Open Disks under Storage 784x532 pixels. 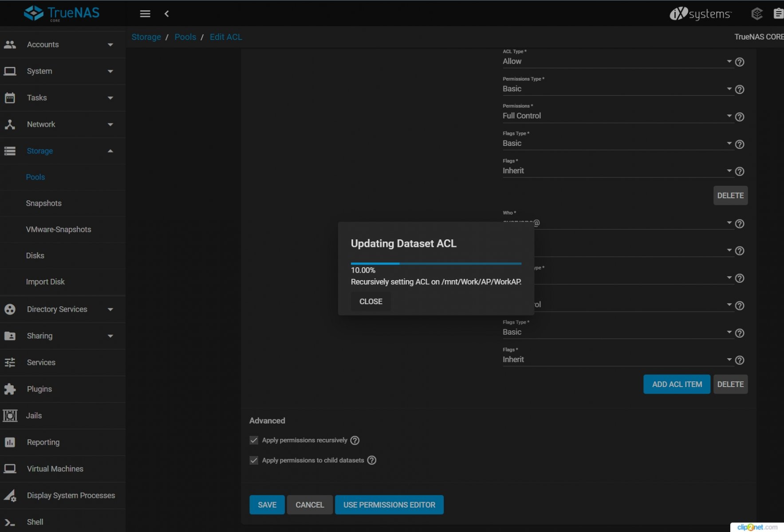click(x=35, y=255)
